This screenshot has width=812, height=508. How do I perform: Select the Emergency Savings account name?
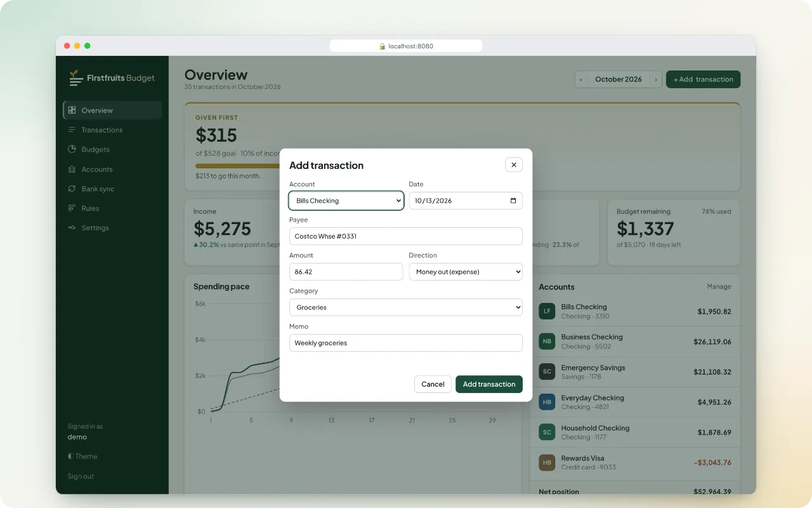coord(593,368)
